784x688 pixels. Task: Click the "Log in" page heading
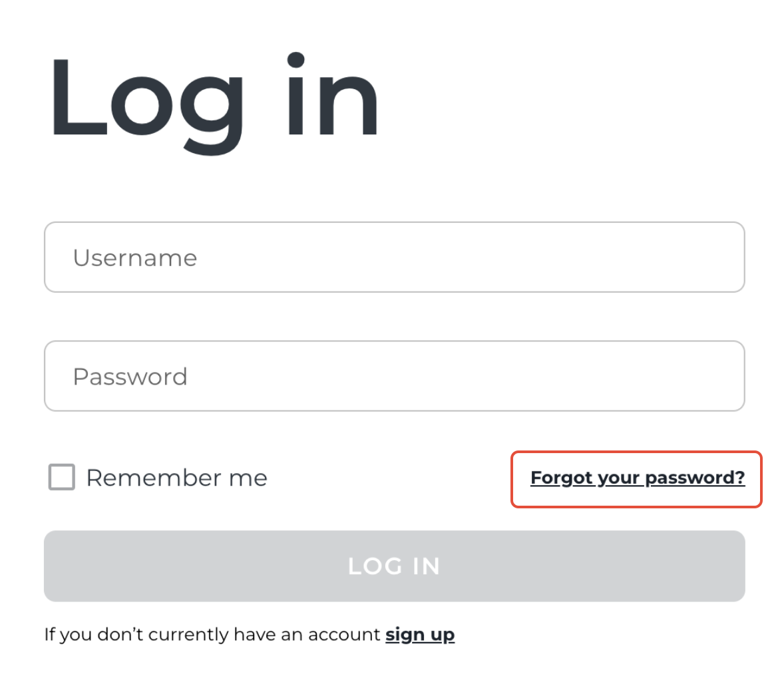tap(213, 100)
